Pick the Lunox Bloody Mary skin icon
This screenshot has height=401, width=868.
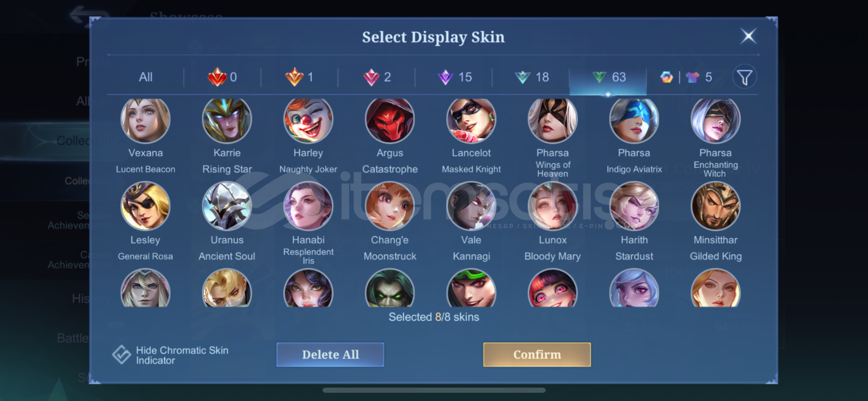click(553, 206)
